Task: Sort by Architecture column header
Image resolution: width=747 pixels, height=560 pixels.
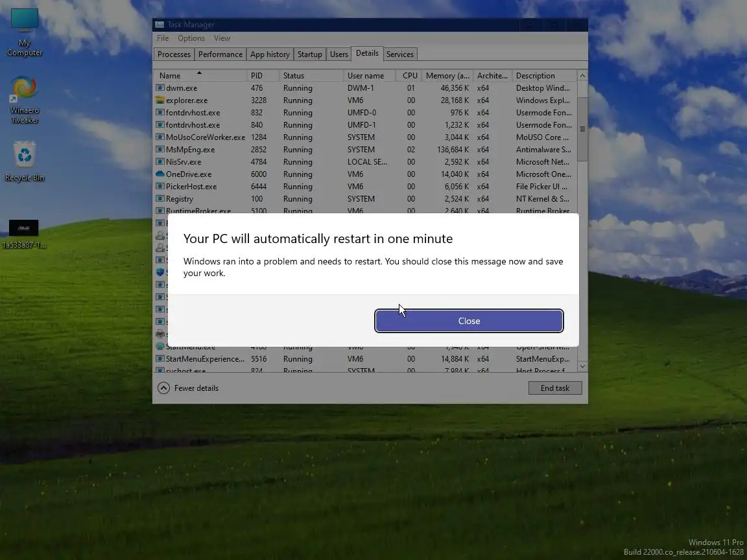Action: (x=493, y=76)
